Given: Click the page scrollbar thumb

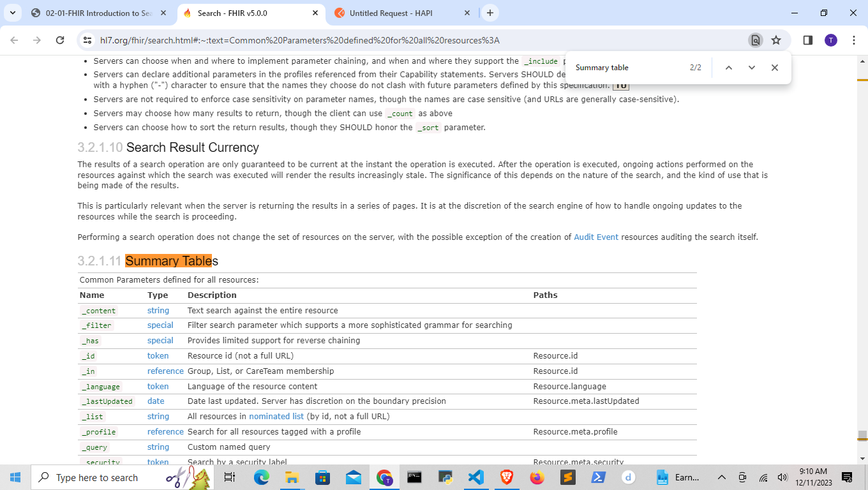Looking at the screenshot, I should tap(862, 436).
